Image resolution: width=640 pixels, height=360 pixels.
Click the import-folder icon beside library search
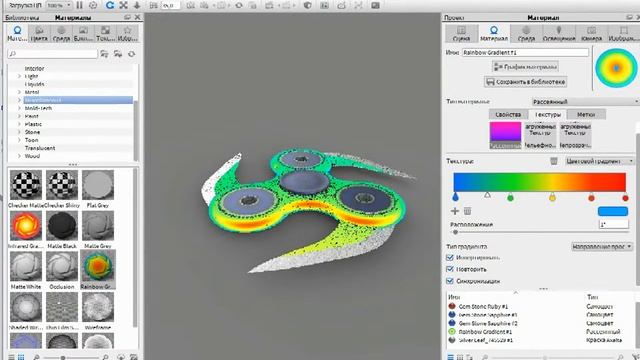pyautogui.click(x=118, y=54)
